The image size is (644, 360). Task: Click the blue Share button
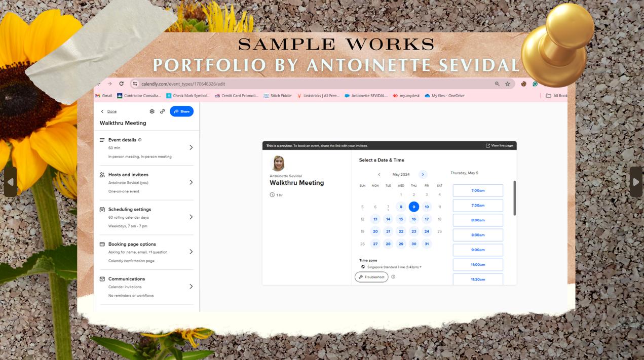point(181,111)
